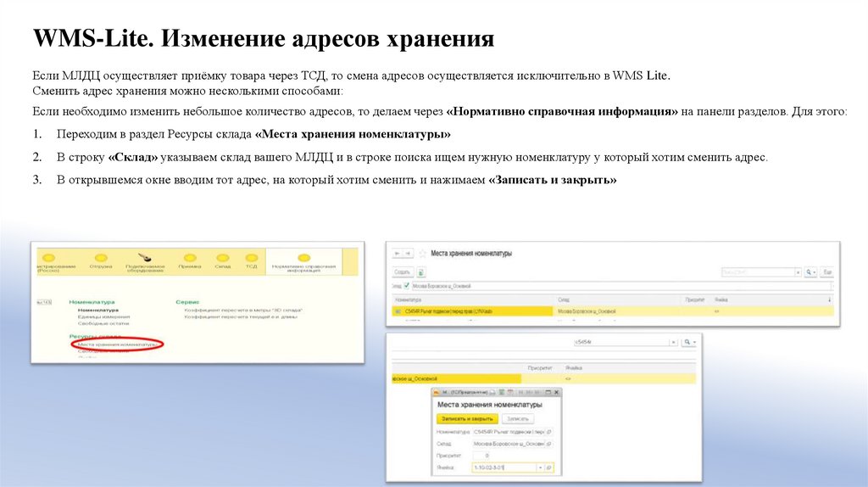This screenshot has width=868, height=487.
Task: Click the Приоритет column header behind the dialog
Action: coord(540,368)
